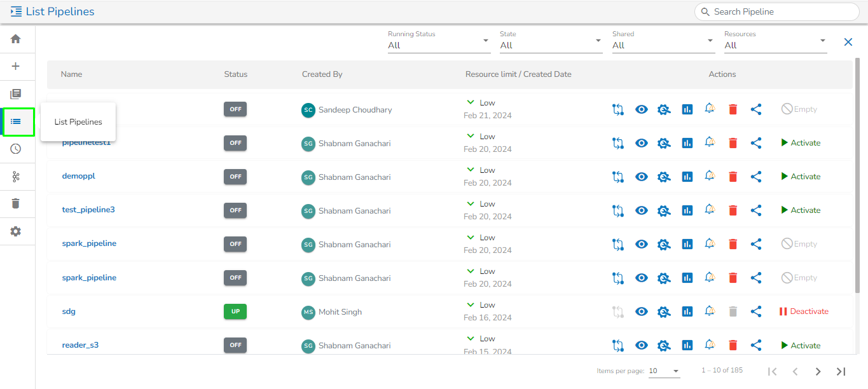Share the test_pipeline3 pipeline
This screenshot has width=868, height=389.
point(756,210)
